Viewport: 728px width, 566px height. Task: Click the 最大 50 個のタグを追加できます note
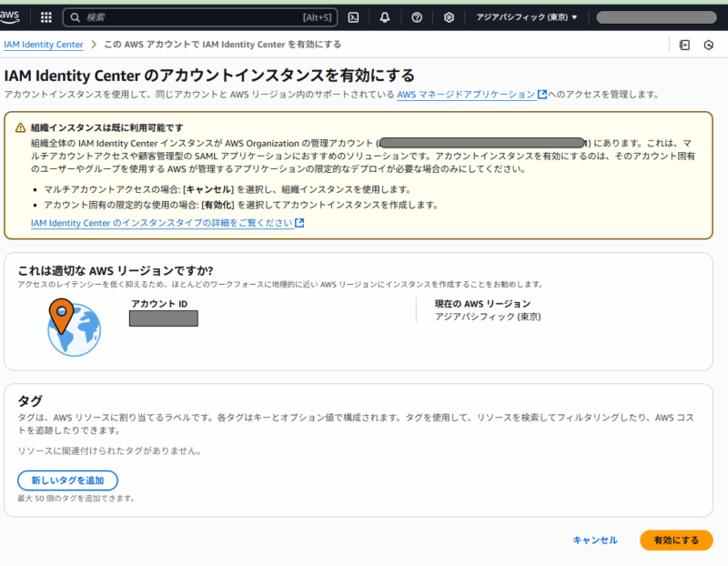[76, 499]
